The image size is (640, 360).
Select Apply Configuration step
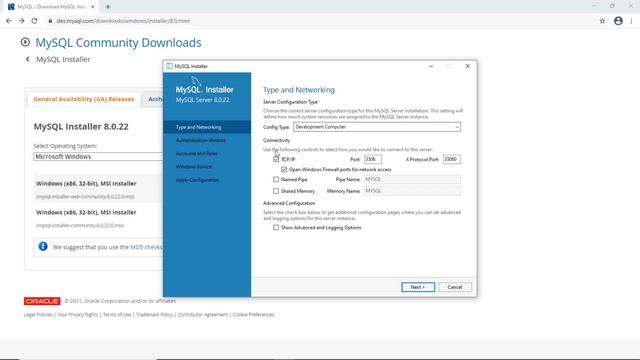tap(198, 180)
